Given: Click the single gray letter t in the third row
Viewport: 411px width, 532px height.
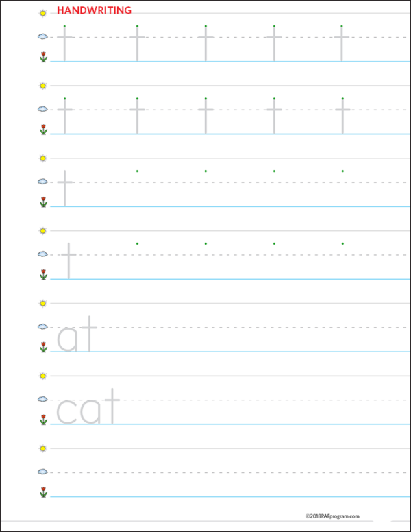Looking at the screenshot, I should click(65, 189).
